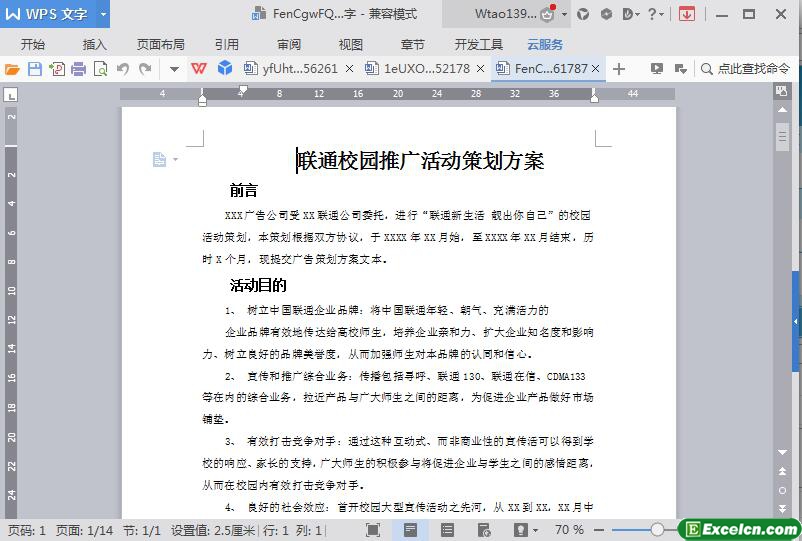The image size is (802, 541).
Task: Click the hexagon settings icon in title bar
Action: click(607, 14)
